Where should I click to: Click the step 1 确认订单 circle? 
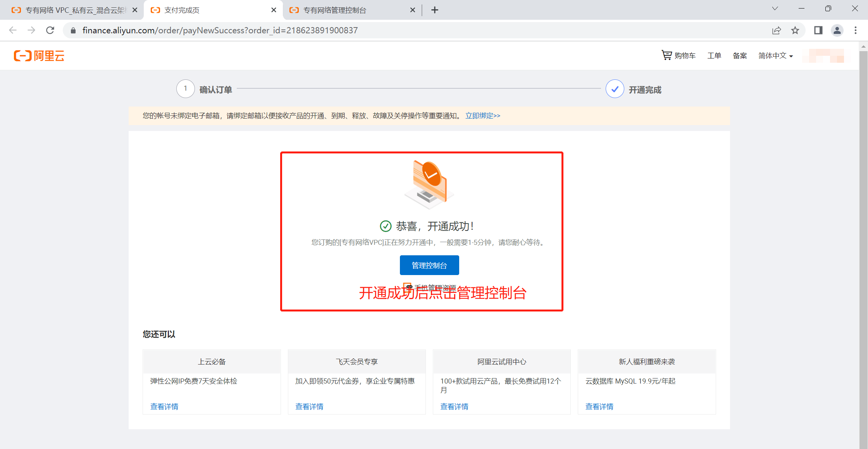[x=186, y=89]
